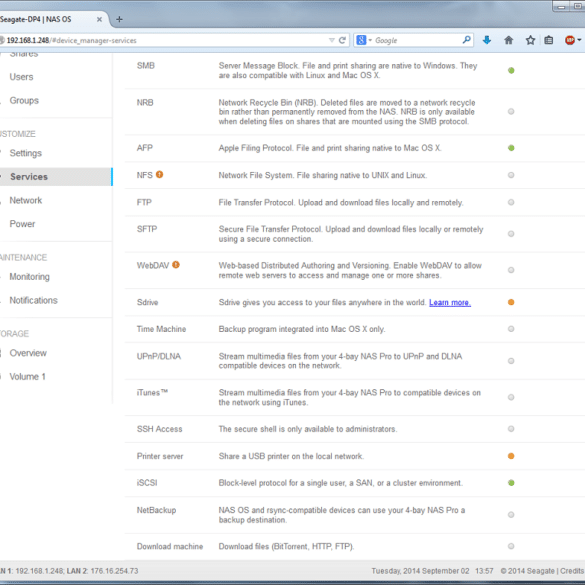Open a new browser tab
Image resolution: width=585 pixels, height=585 pixels.
119,19
